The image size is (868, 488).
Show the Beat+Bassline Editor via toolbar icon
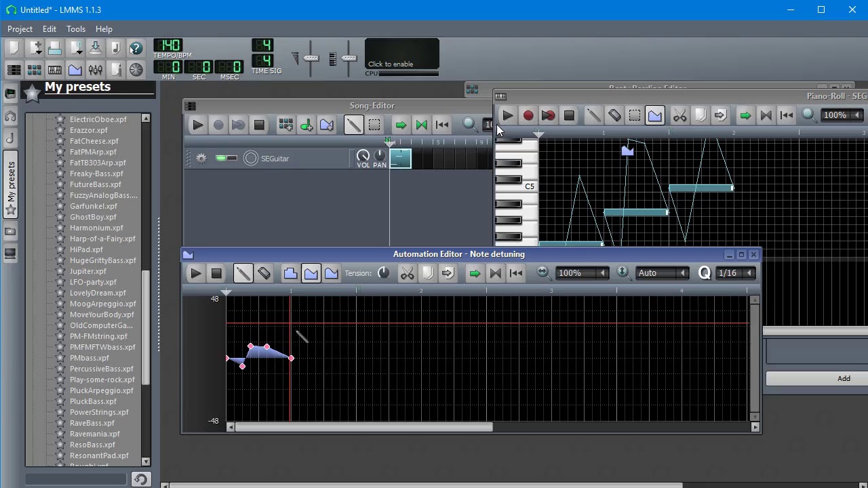point(35,70)
